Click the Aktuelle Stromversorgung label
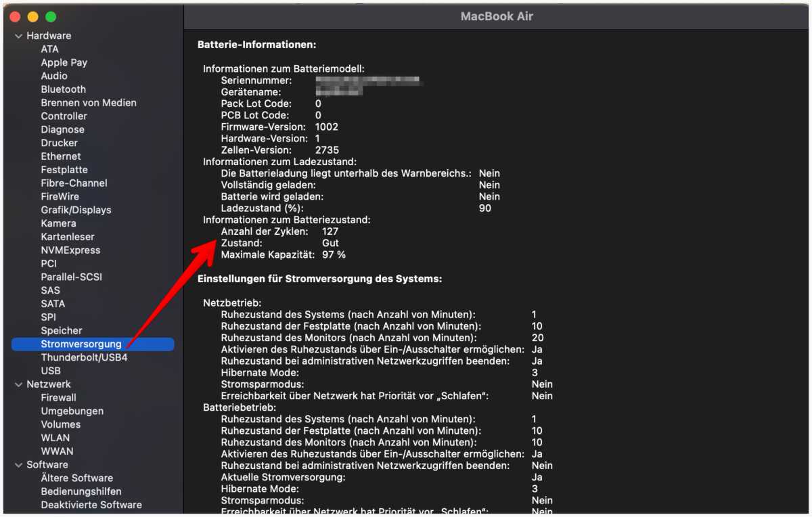 [x=283, y=477]
